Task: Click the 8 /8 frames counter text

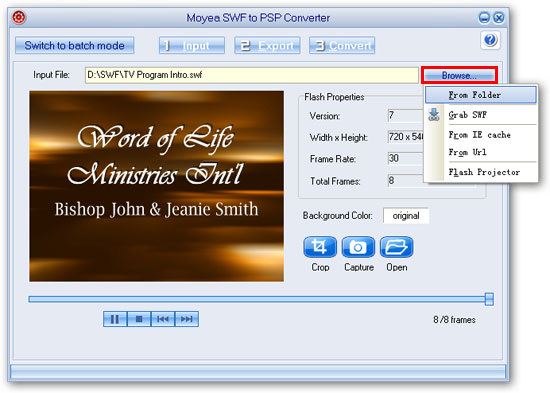Action: [454, 320]
